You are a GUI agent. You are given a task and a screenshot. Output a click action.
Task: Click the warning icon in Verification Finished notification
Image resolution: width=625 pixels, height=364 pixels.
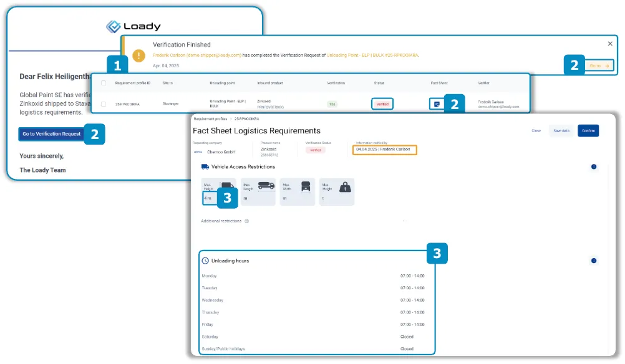tap(138, 55)
